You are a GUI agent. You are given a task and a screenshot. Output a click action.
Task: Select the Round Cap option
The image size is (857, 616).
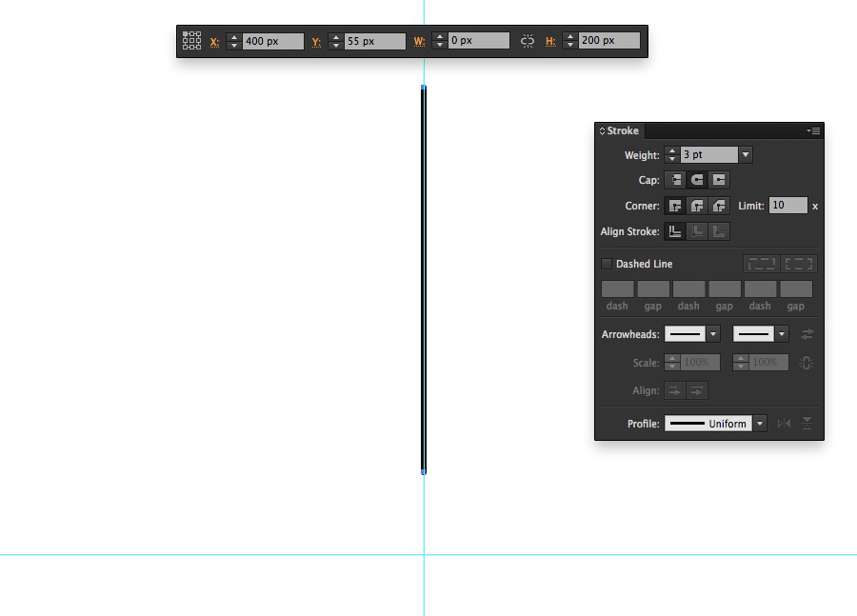click(x=696, y=179)
